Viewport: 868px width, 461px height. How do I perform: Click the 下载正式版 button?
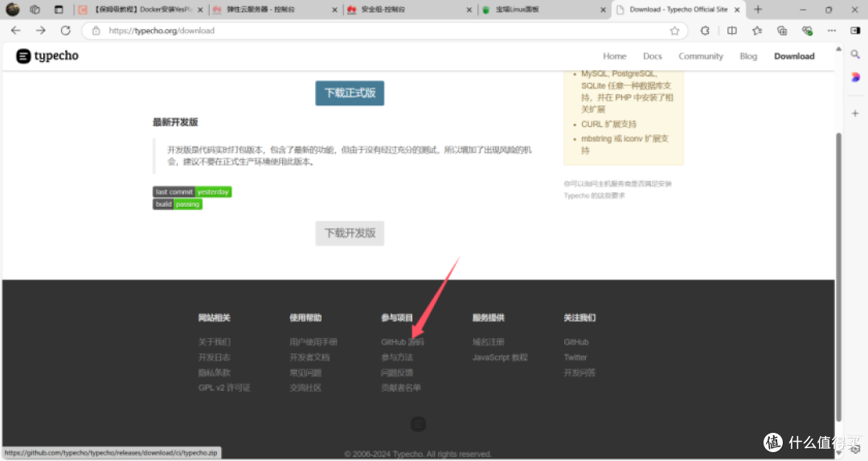350,93
